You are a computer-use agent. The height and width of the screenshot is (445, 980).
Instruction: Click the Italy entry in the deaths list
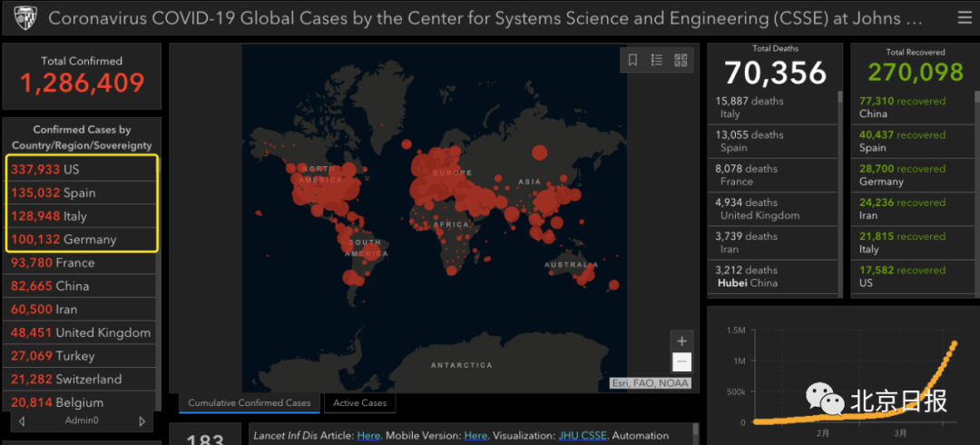(x=771, y=107)
